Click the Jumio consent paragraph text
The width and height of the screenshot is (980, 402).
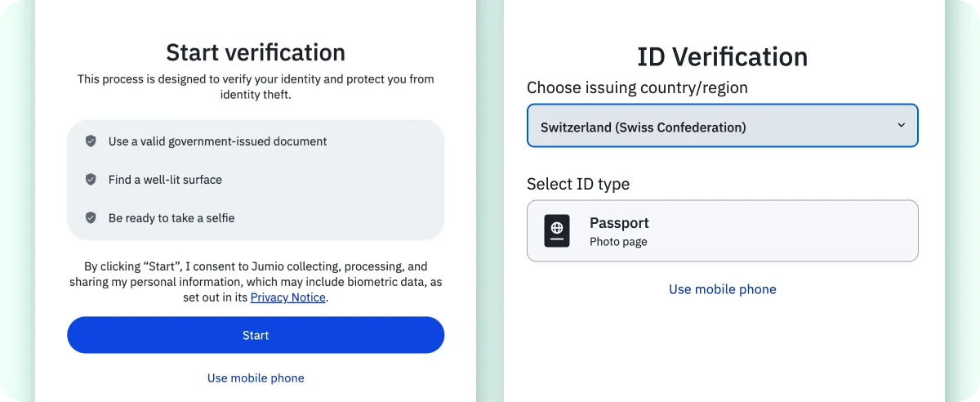(x=256, y=282)
